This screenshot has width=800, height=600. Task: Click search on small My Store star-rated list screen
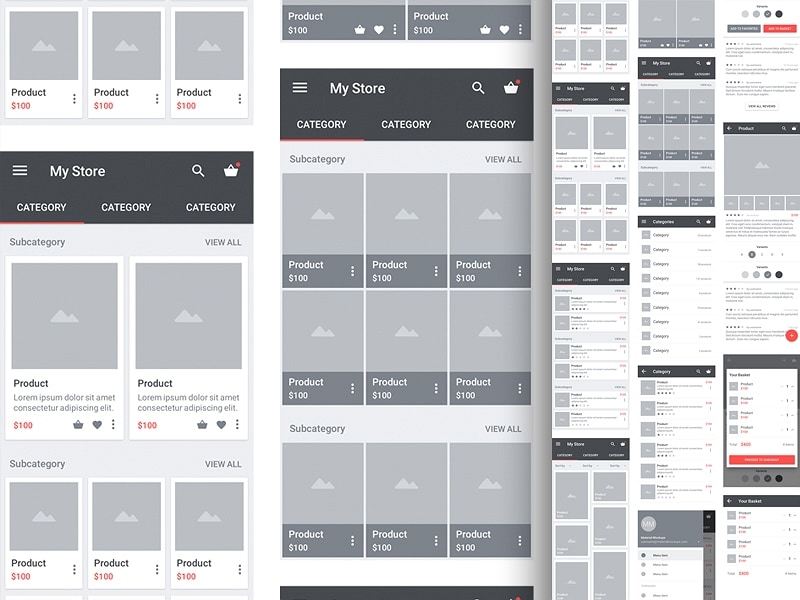click(612, 269)
